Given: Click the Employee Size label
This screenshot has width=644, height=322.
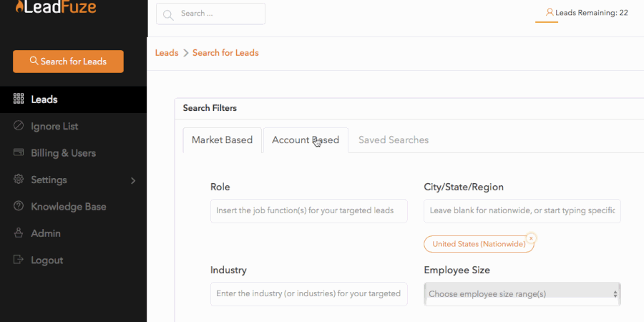Looking at the screenshot, I should tap(457, 270).
